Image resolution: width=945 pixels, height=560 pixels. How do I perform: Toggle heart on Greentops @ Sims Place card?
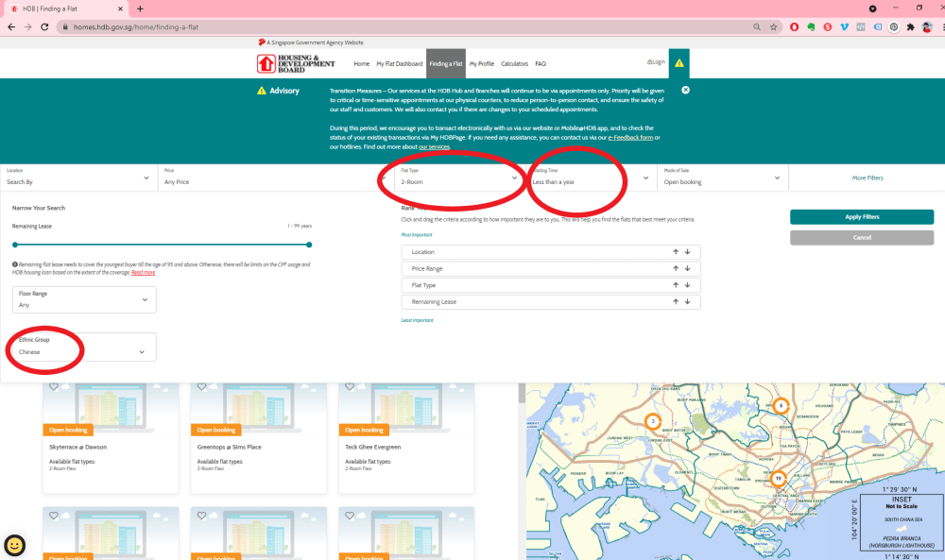click(202, 386)
